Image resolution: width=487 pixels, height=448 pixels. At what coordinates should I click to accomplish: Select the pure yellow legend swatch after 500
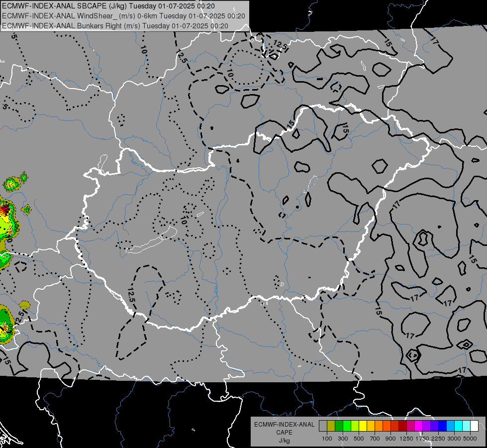(x=363, y=426)
